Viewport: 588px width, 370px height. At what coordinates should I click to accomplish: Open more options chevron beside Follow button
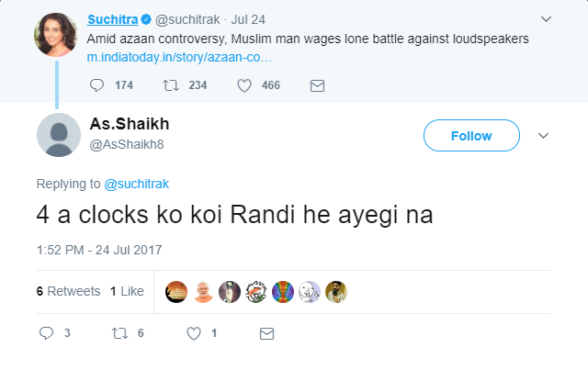coord(542,136)
